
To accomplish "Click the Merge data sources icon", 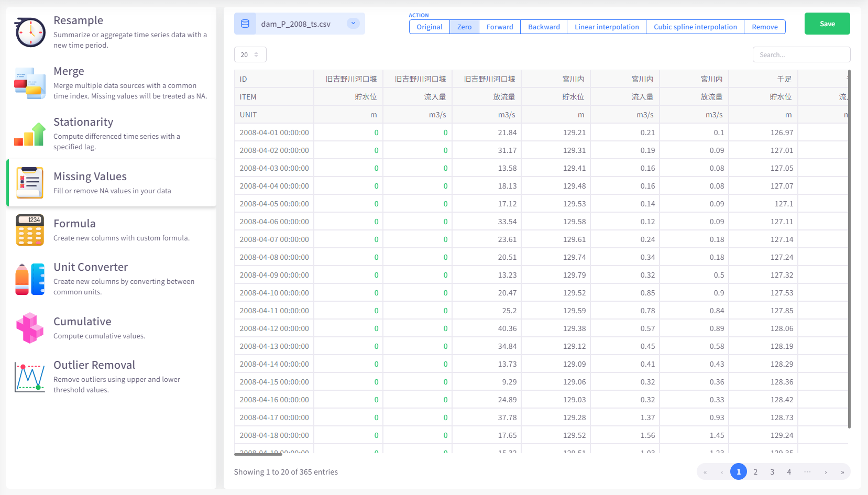I will [x=30, y=83].
